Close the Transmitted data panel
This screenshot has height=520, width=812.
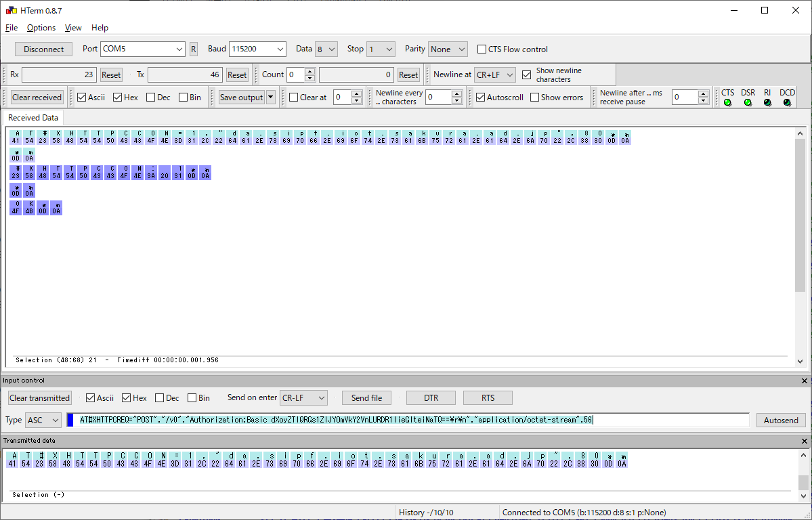(x=805, y=441)
